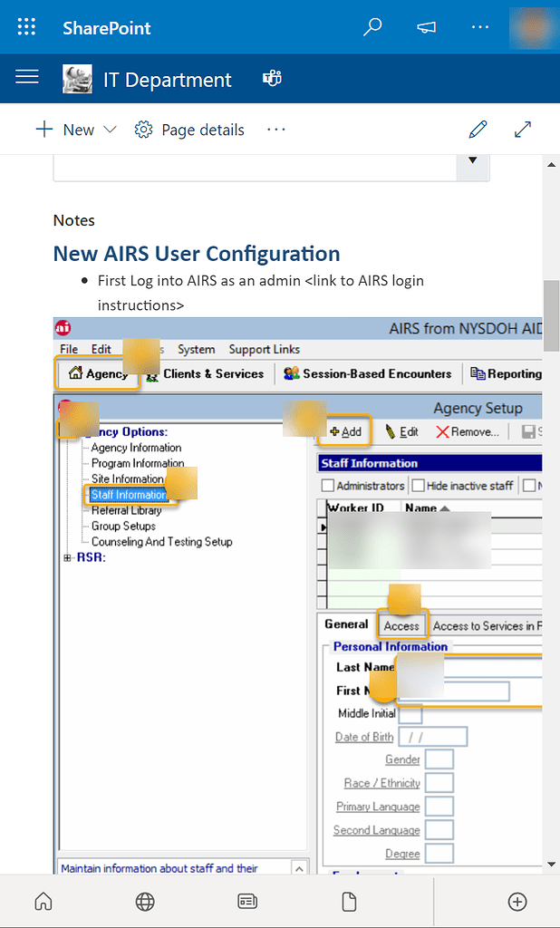Go to home in bottom bar
560x928 pixels.
click(x=43, y=901)
